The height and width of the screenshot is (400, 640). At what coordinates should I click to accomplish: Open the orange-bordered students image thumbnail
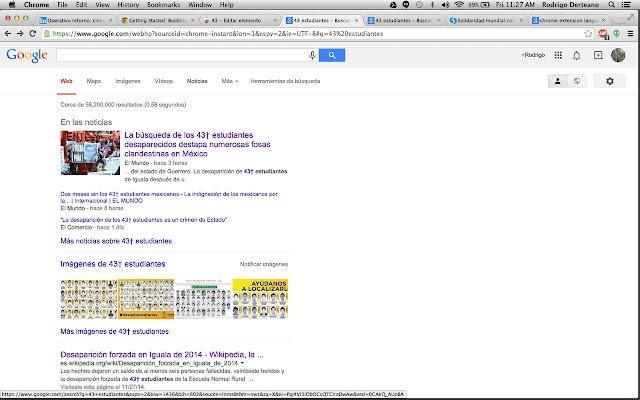point(146,299)
